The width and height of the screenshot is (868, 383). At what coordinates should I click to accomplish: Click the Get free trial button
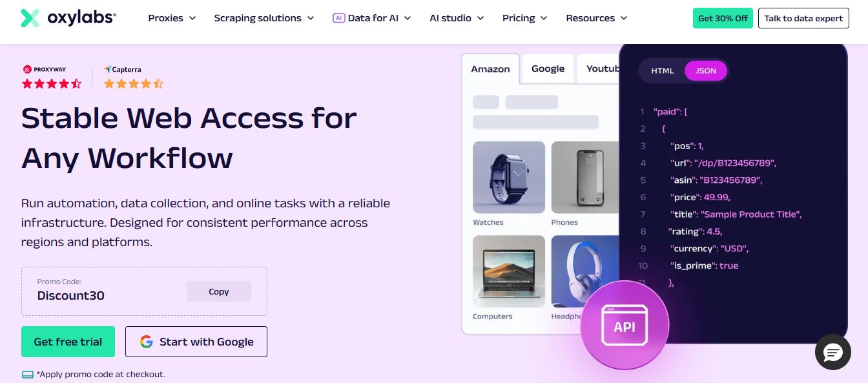(x=68, y=342)
